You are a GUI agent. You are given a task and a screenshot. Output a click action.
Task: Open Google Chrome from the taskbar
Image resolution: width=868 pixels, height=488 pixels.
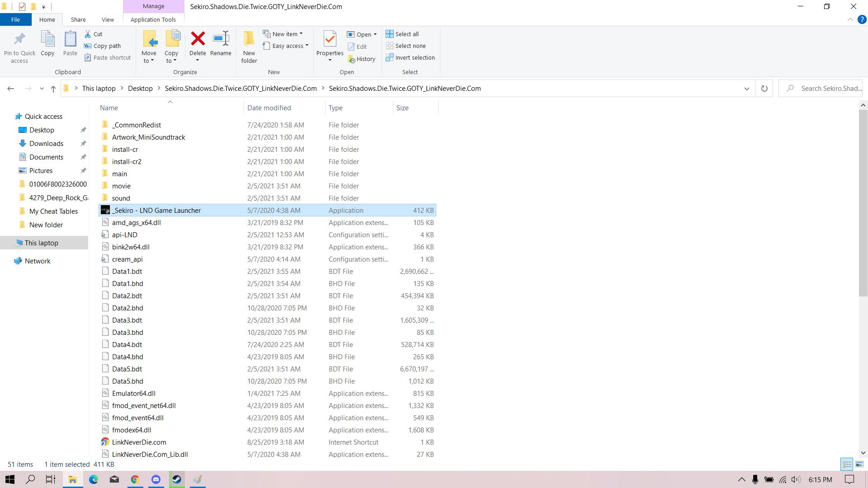(x=135, y=479)
